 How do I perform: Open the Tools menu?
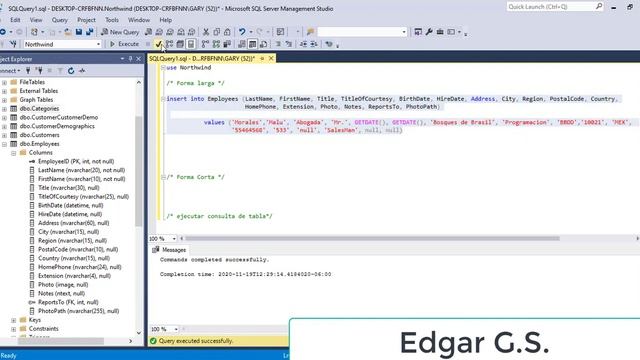click(x=112, y=20)
